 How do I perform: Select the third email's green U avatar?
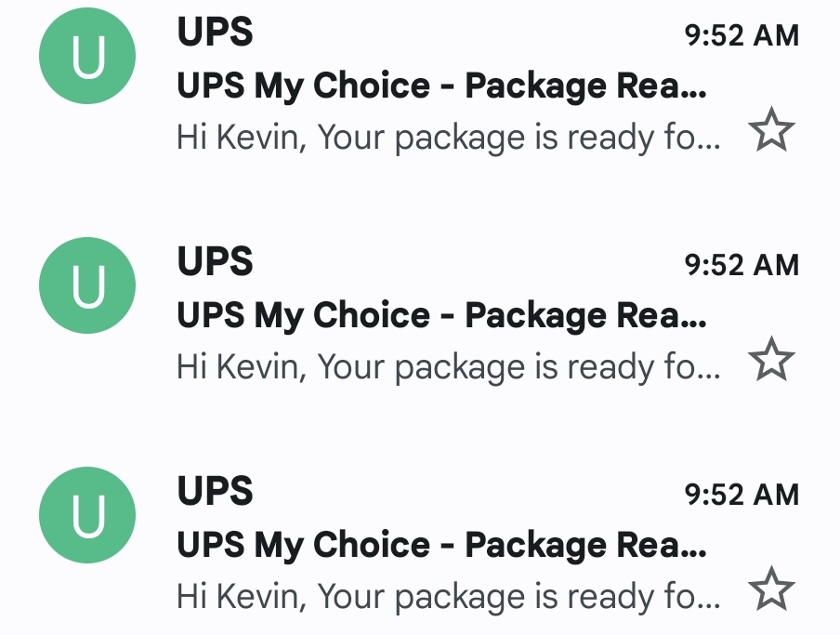[87, 514]
